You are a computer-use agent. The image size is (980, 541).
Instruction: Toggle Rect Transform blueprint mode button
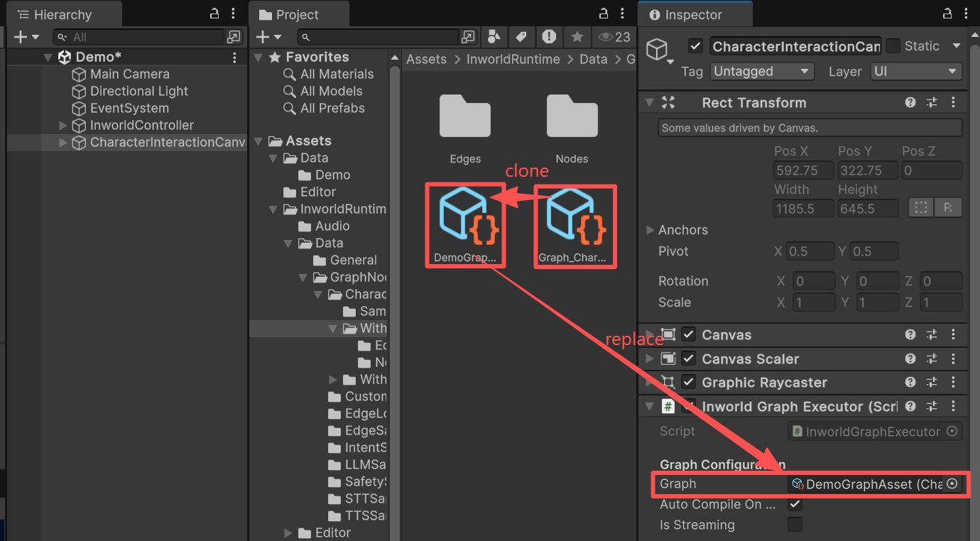point(921,208)
